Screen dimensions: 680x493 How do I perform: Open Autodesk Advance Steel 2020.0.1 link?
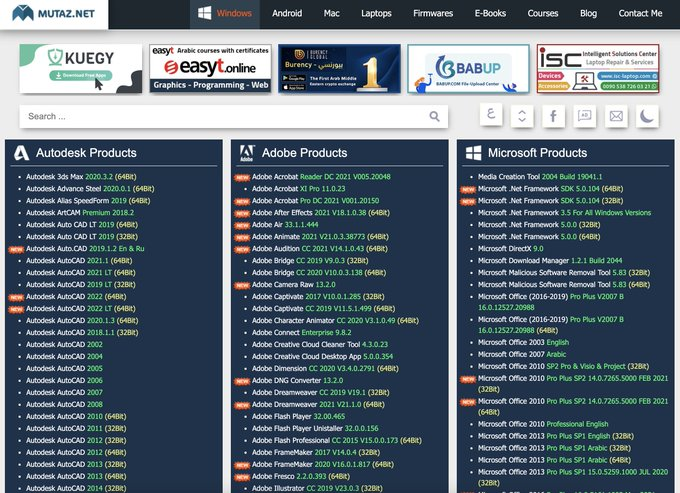click(90, 189)
